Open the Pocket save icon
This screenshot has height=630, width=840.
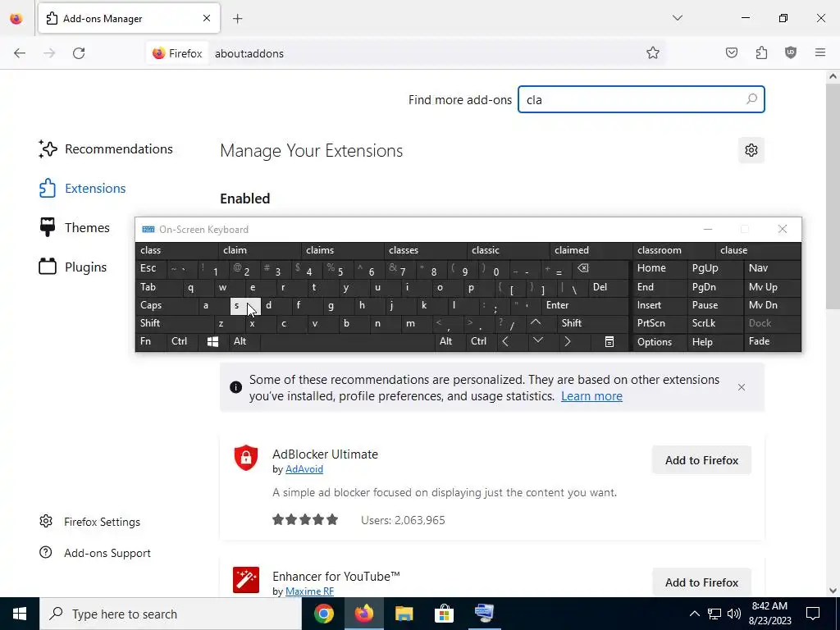pyautogui.click(x=731, y=53)
